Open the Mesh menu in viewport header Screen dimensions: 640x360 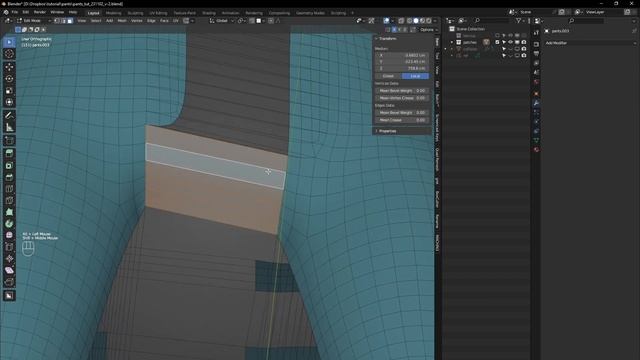coord(122,21)
